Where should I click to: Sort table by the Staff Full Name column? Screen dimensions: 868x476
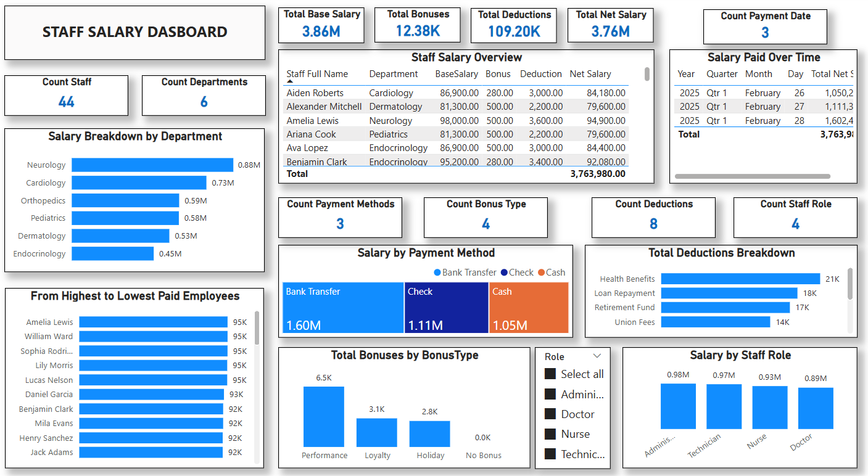coord(318,73)
